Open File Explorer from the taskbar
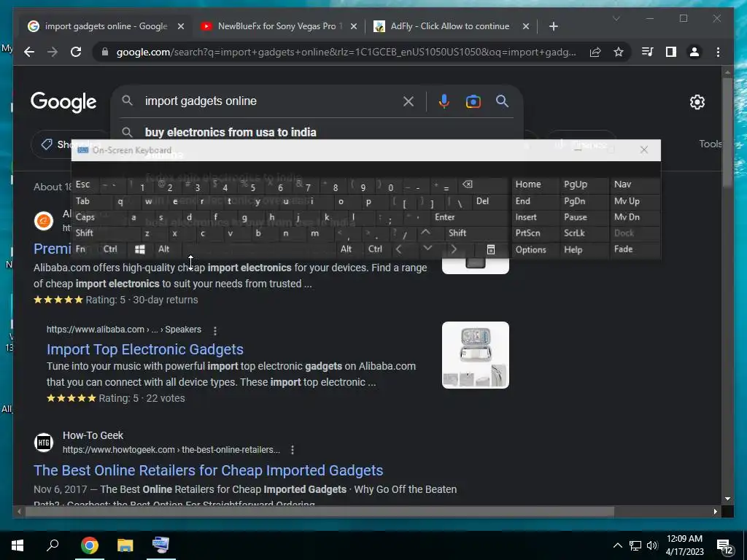 tap(125, 545)
